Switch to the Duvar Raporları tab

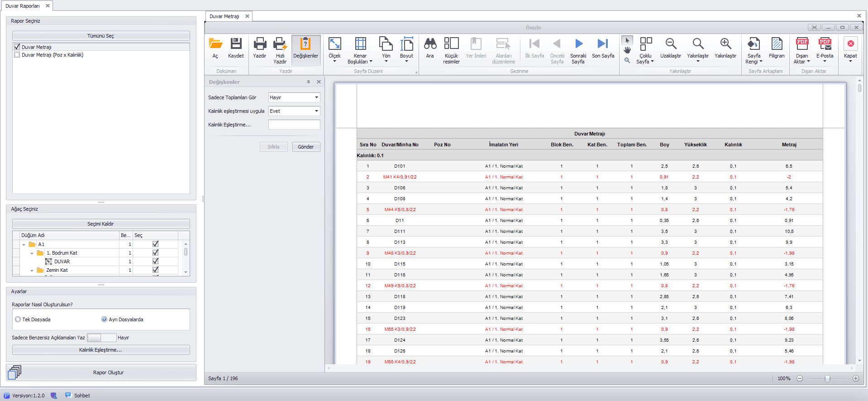[23, 6]
